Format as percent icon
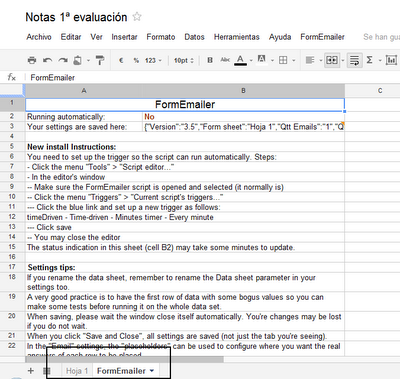The height and width of the screenshot is (379, 400). point(136,60)
